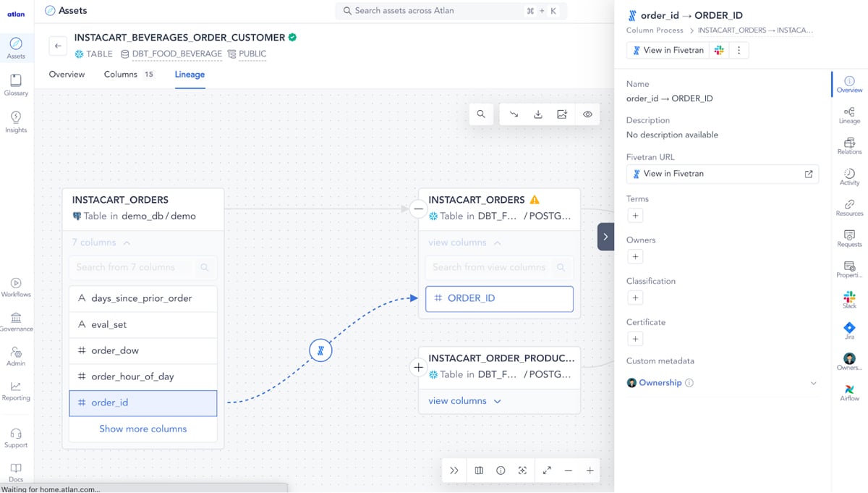Download the lineage as an image export
This screenshot has height=493, width=868.
[537, 114]
